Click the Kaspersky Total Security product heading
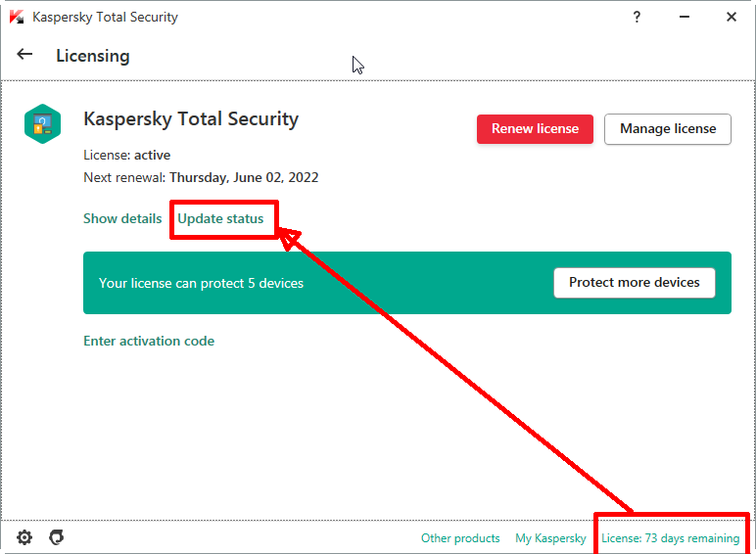756x554 pixels. click(191, 119)
